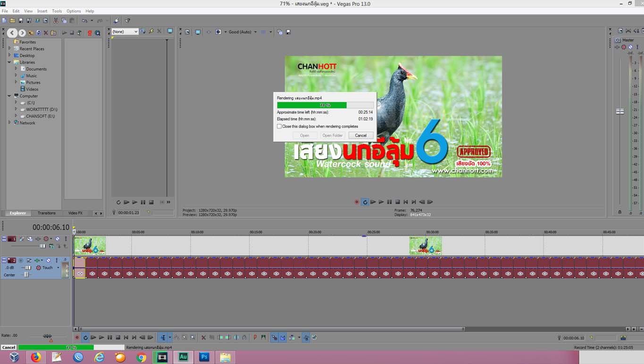This screenshot has width=644, height=364.
Task: Click the What's This help icon
Action: pos(127,20)
